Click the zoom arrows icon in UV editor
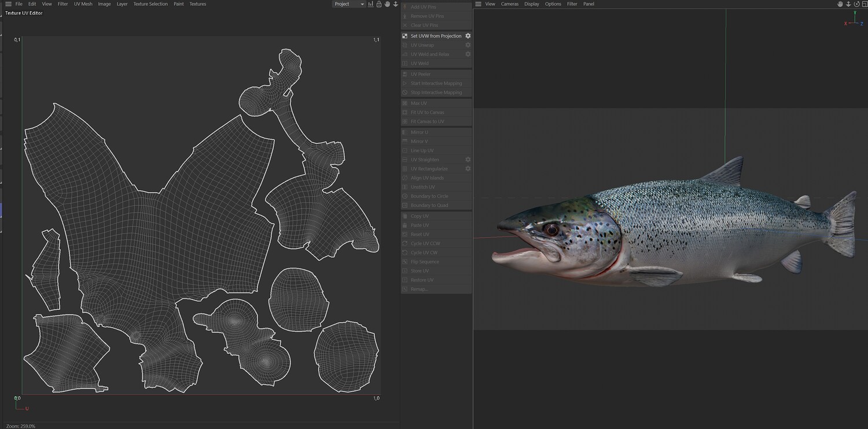The width and height of the screenshot is (868, 429). [396, 4]
